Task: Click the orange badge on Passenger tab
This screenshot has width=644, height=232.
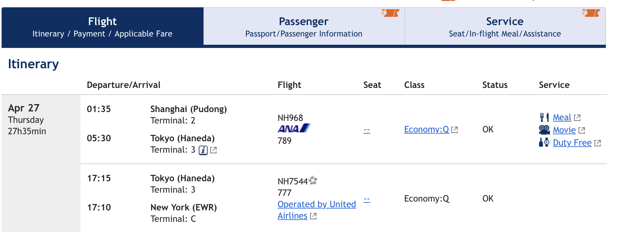Action: (390, 13)
